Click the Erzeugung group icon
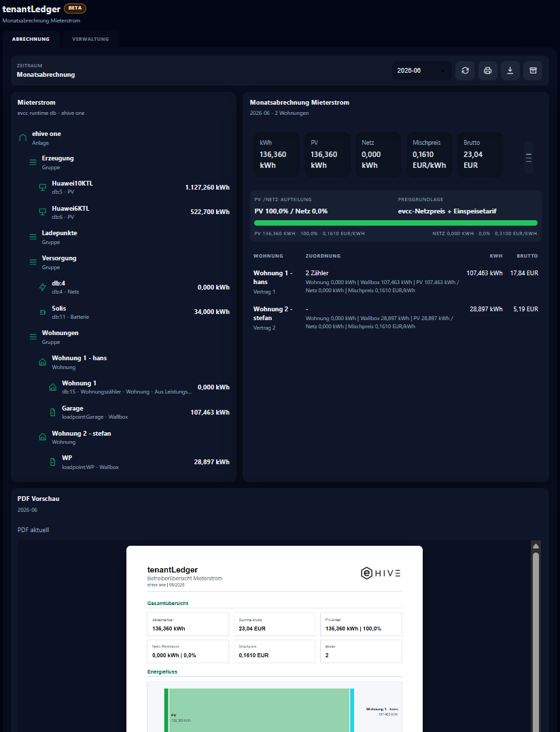Viewport: 560px width, 732px height. pos(33,162)
